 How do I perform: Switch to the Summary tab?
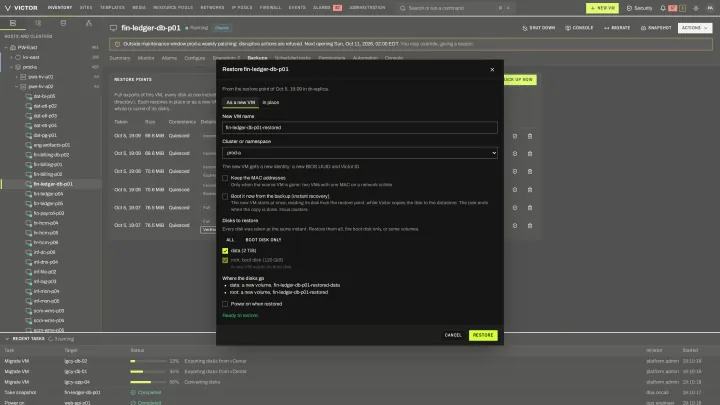120,58
